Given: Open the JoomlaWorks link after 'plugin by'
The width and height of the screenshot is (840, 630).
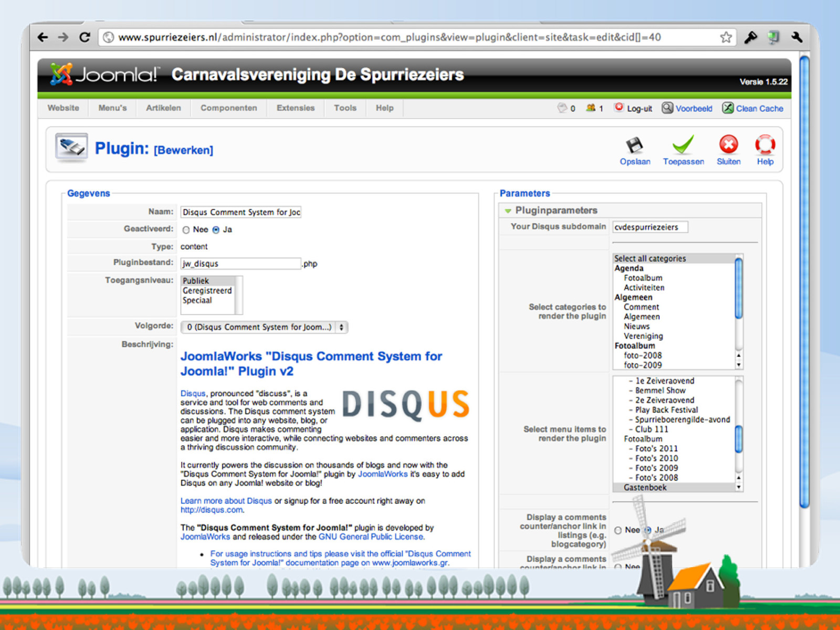Looking at the screenshot, I should click(383, 474).
